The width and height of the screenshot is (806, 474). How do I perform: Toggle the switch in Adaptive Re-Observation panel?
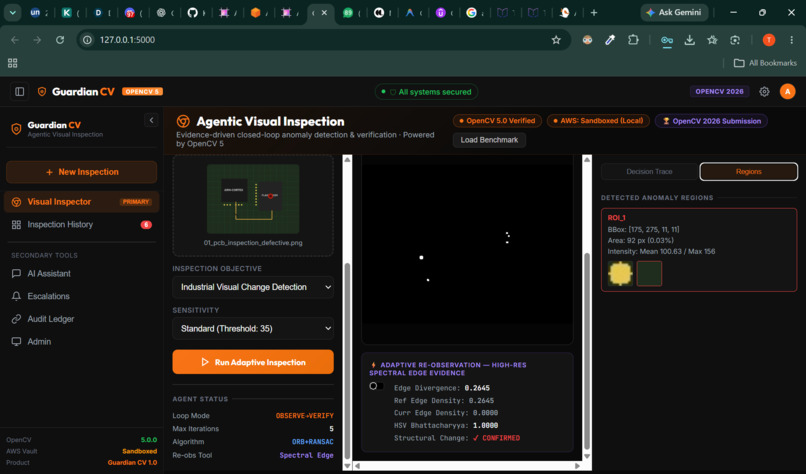(x=376, y=386)
